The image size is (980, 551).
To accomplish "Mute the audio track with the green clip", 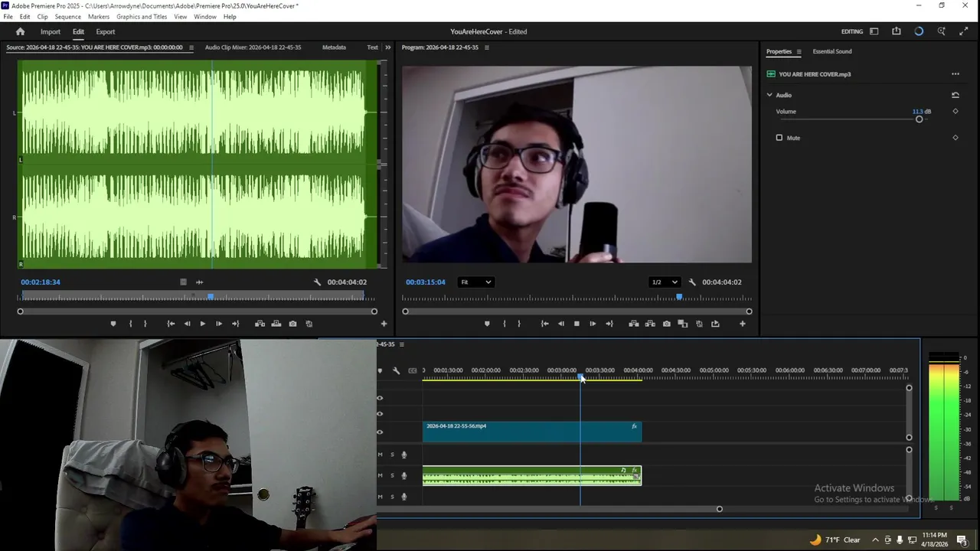I will [381, 475].
